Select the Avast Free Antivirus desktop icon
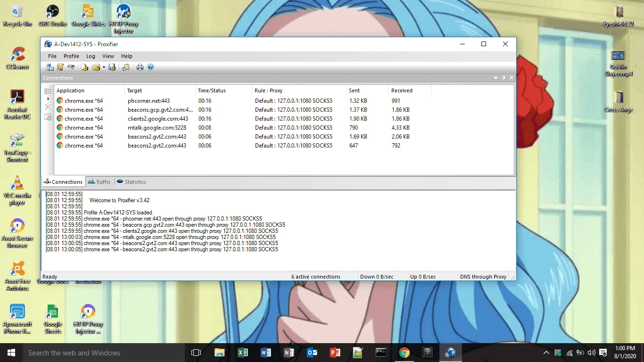Screen dimensions: 644x362 [x=17, y=276]
